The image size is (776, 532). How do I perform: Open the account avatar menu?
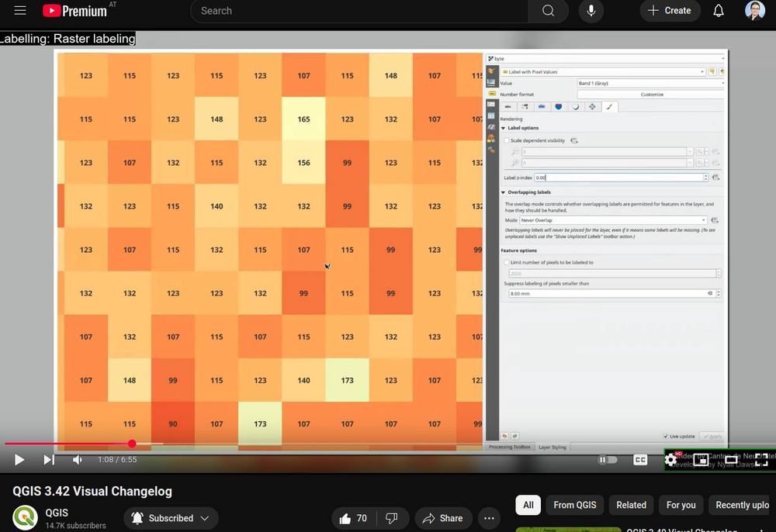(755, 10)
